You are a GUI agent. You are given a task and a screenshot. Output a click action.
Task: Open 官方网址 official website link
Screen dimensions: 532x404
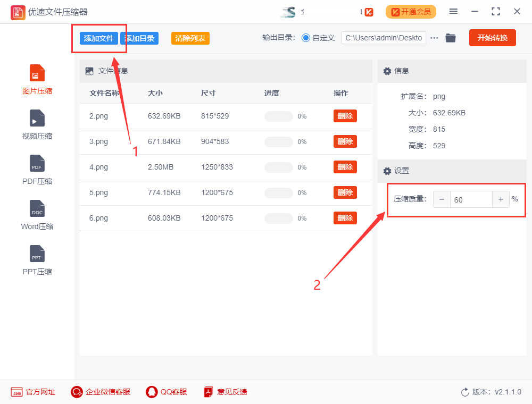pyautogui.click(x=33, y=392)
